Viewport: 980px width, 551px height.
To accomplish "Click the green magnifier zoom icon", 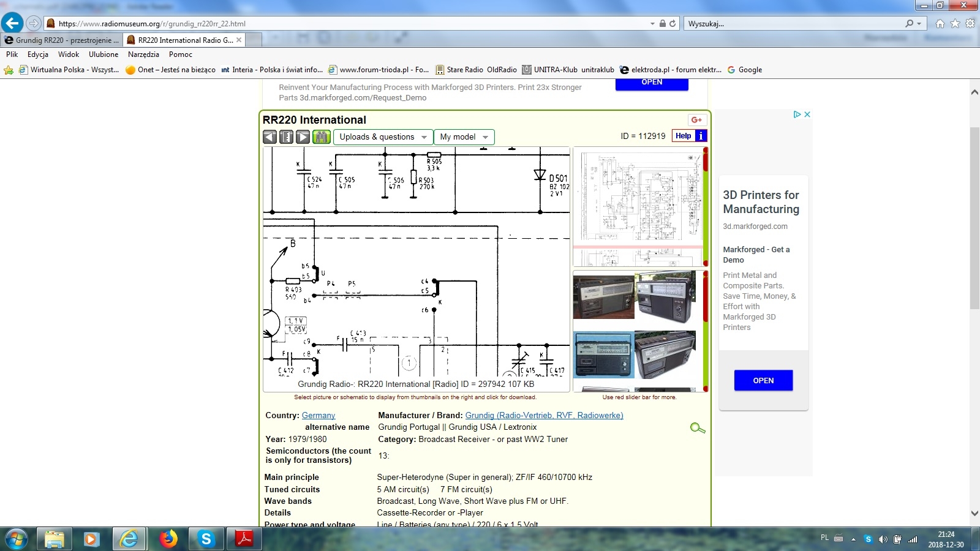I will 698,428.
